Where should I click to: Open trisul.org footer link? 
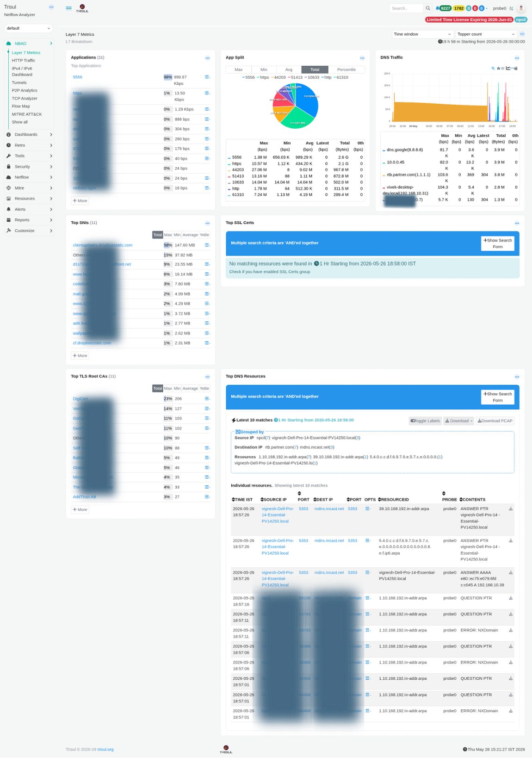pyautogui.click(x=105, y=749)
